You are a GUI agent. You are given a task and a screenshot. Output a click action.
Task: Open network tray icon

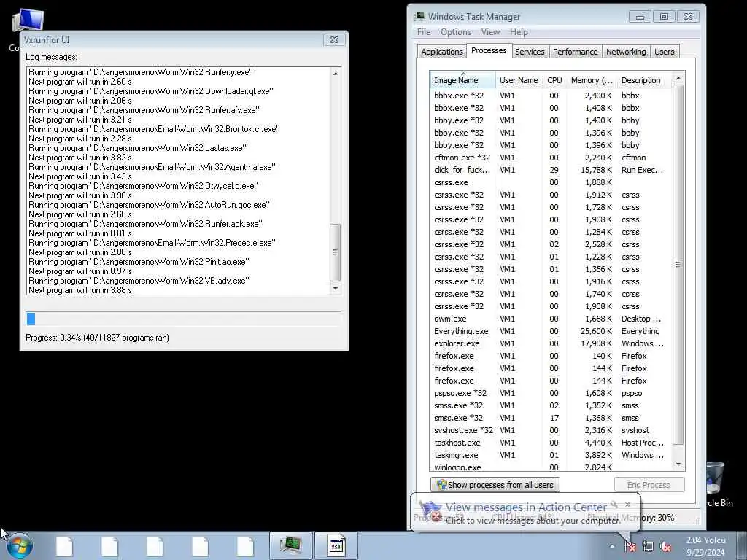tap(648, 547)
